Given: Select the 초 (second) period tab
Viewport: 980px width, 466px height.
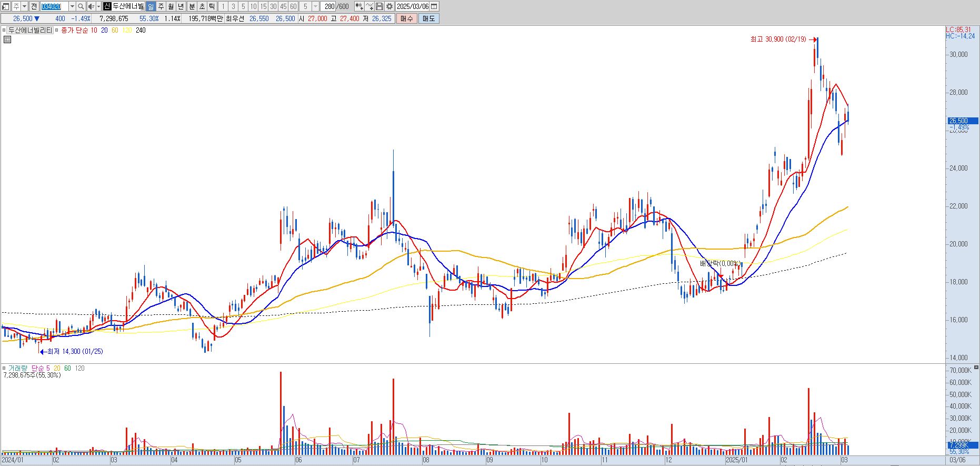Looking at the screenshot, I should tap(202, 6).
